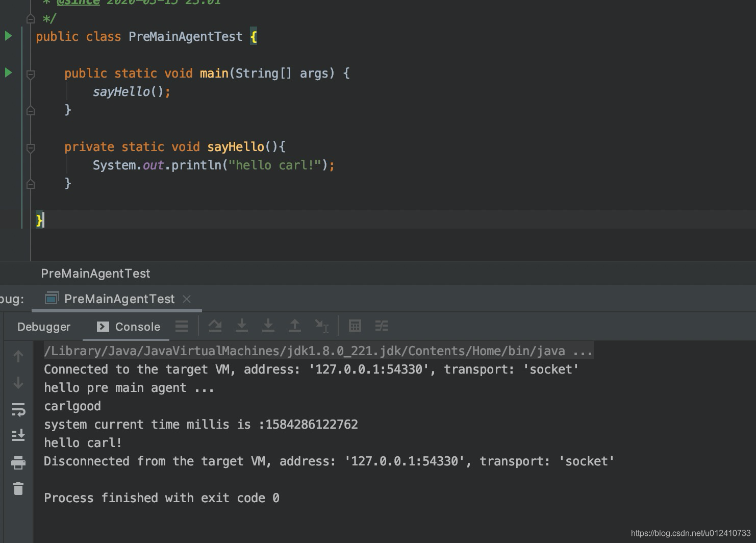Screen dimensions: 756x543
Task: Click console output 'hello carl!'
Action: [x=83, y=443]
